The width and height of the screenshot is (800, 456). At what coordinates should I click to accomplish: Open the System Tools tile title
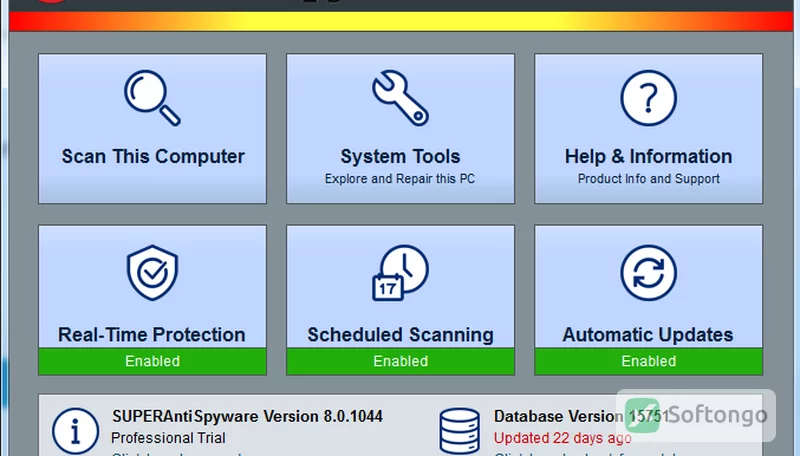[400, 157]
